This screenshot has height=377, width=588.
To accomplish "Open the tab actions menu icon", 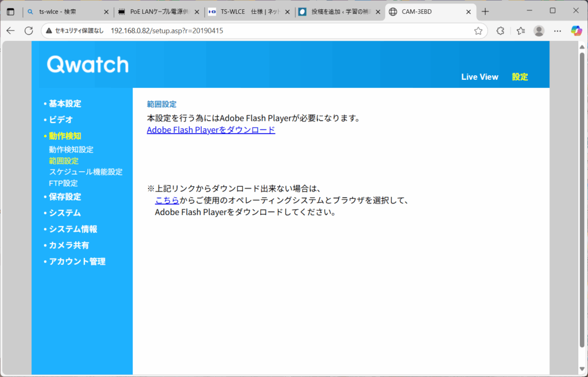I will [x=10, y=11].
